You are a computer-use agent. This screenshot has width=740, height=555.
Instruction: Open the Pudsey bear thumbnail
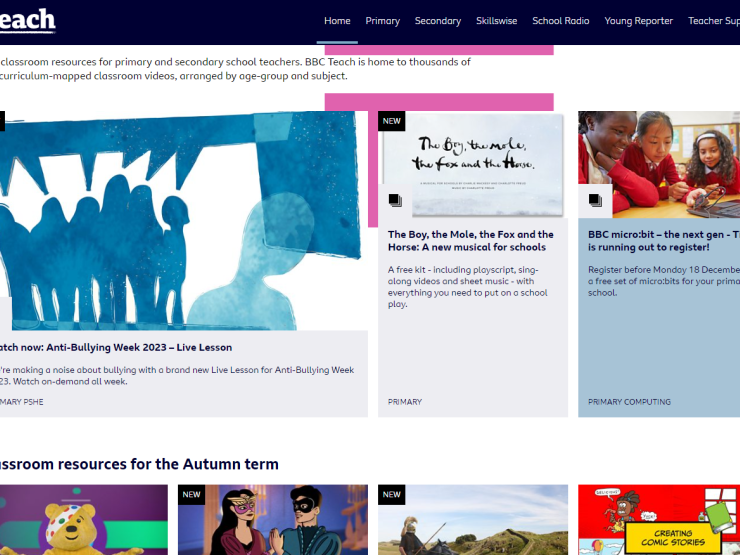[84, 520]
